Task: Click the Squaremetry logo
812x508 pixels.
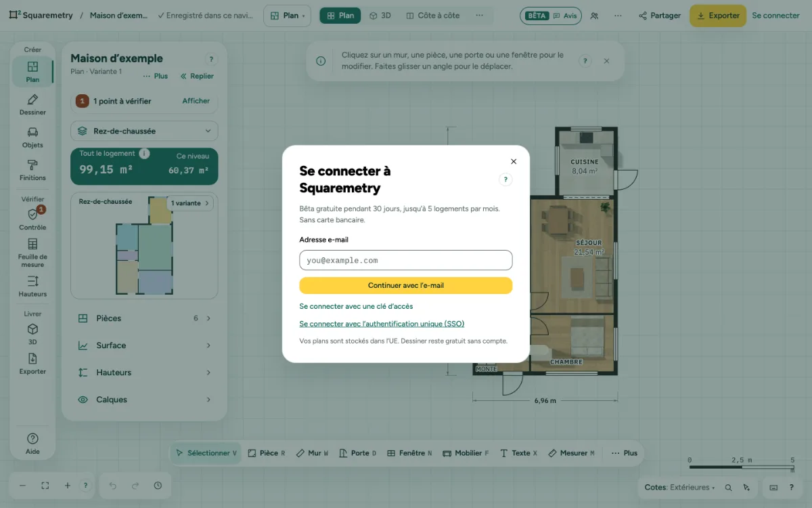Action: point(41,16)
